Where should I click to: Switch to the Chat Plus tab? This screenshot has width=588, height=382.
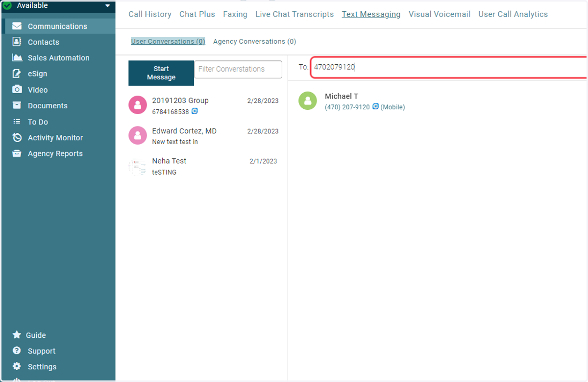point(197,14)
